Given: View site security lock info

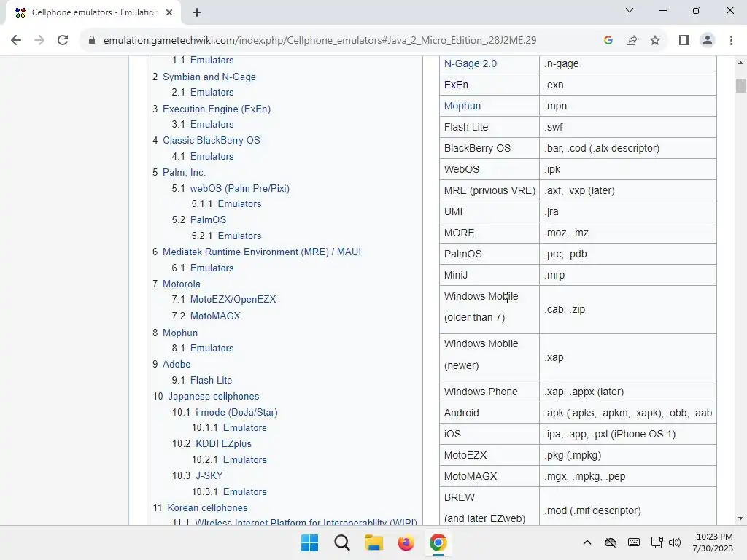Looking at the screenshot, I should point(92,41).
